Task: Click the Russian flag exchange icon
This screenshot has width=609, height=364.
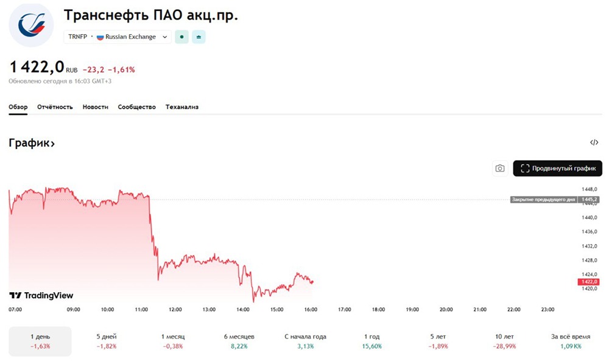Action: coord(100,37)
